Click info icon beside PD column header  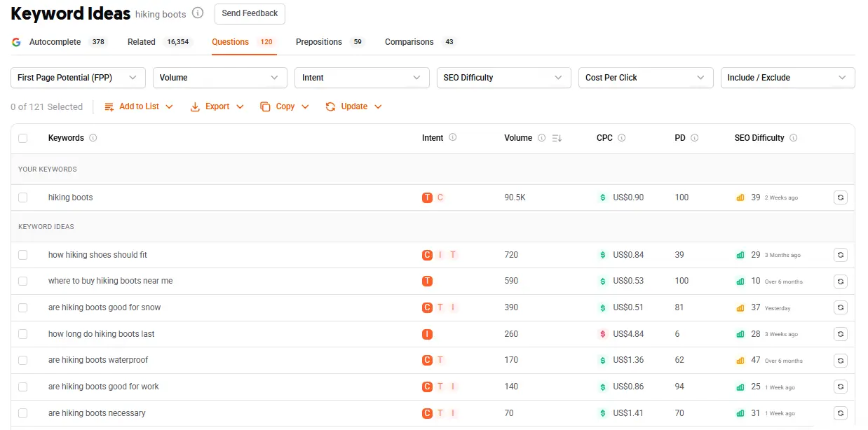(694, 138)
